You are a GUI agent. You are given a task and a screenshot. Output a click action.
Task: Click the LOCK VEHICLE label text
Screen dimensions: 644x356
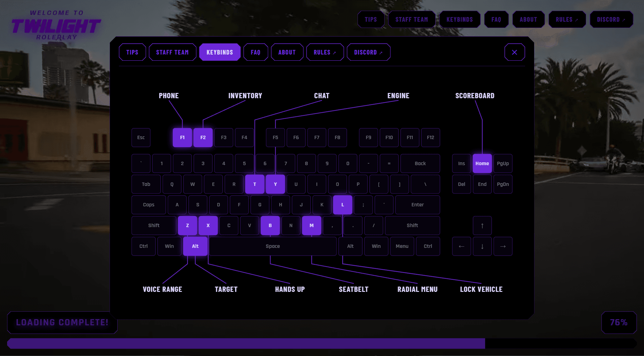481,289
